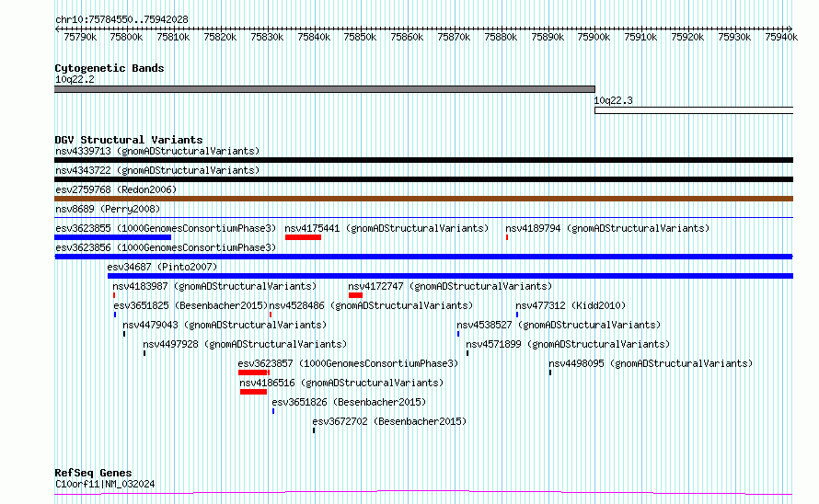Viewport: 819px width, 504px height.
Task: Open the nsv4172747 variant label
Action: [450, 287]
